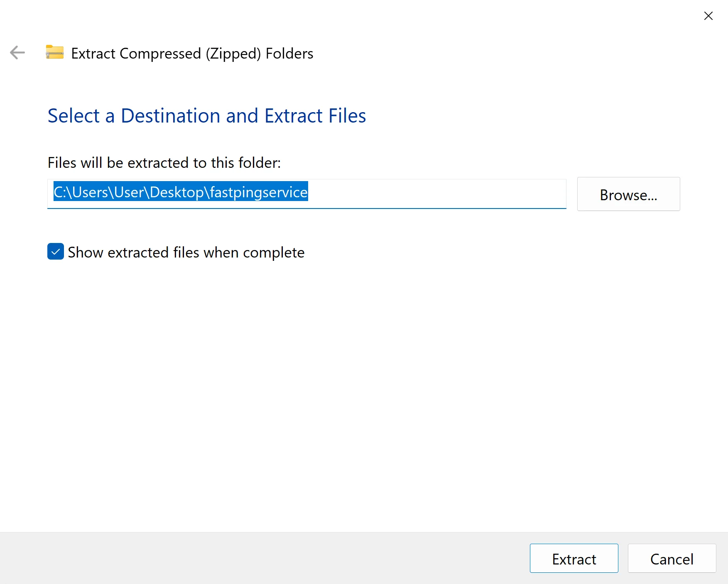Image resolution: width=728 pixels, height=584 pixels.
Task: Click the gray footer bar left of Extract
Action: 266,558
